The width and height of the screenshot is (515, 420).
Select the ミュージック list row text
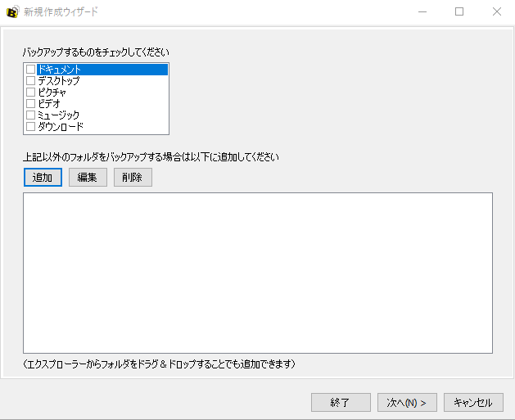(x=58, y=115)
